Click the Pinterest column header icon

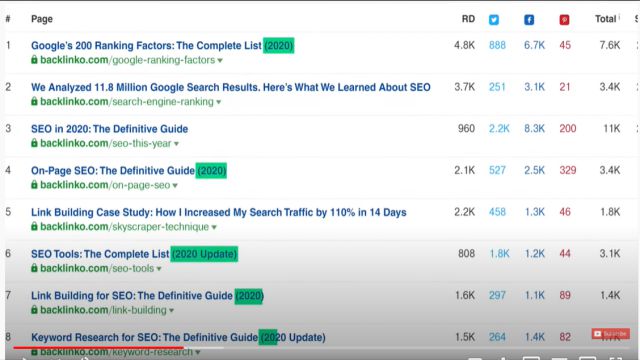pyautogui.click(x=564, y=20)
